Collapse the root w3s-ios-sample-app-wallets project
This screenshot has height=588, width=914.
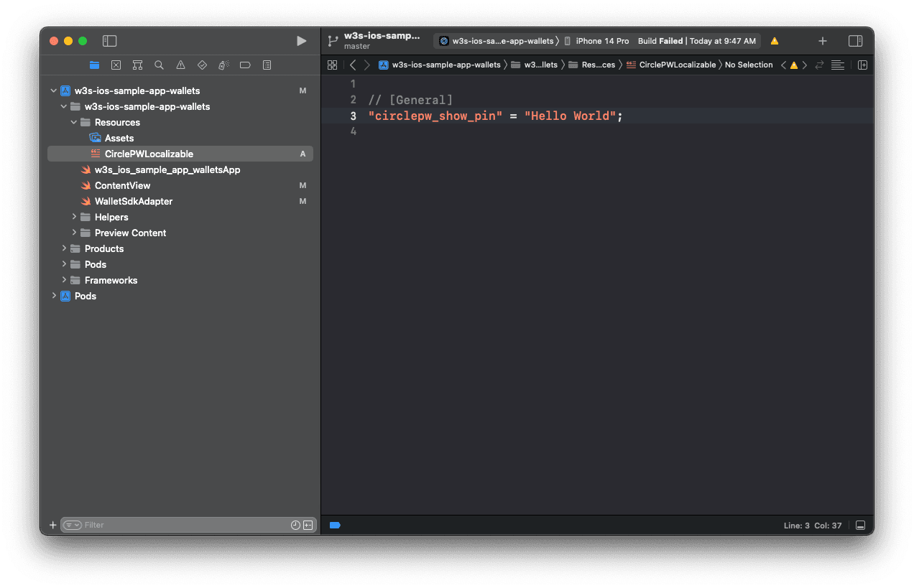[x=54, y=90]
